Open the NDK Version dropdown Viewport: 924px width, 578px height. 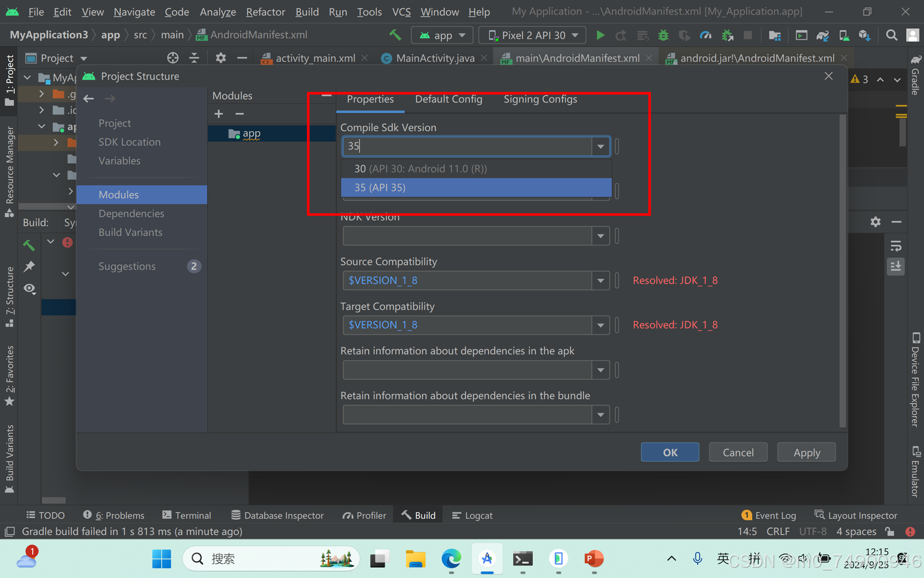click(600, 236)
